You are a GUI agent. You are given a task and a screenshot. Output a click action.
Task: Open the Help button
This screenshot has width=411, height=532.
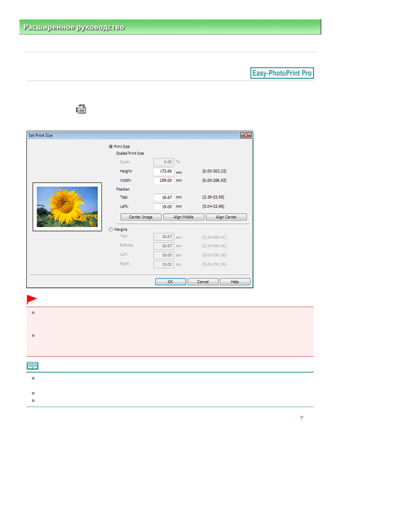pyautogui.click(x=235, y=282)
